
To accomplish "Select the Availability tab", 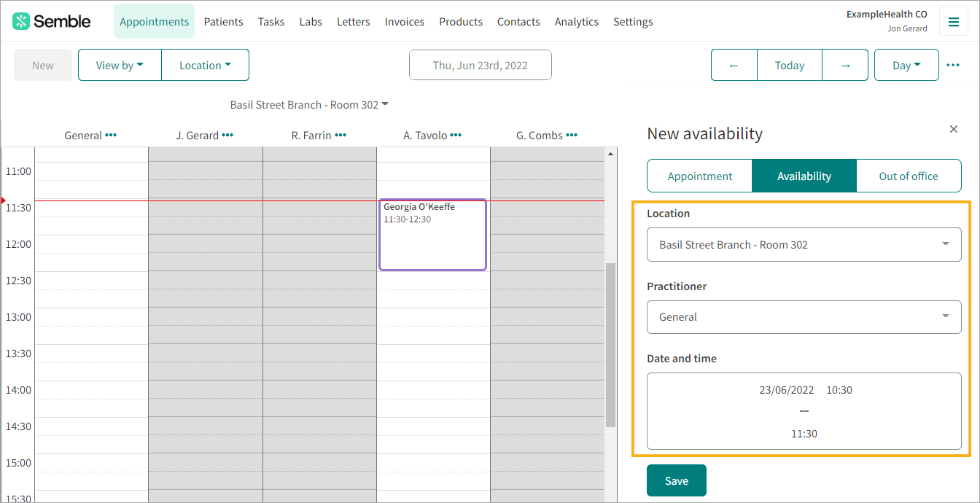I will click(x=804, y=176).
